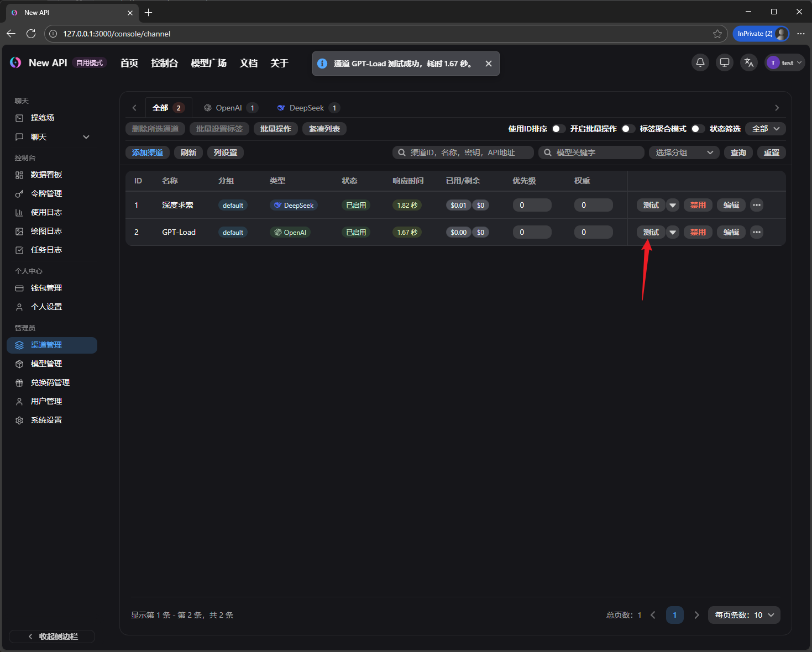812x652 pixels.
Task: Go to 令牌管理 in sidebar
Action: (x=46, y=193)
